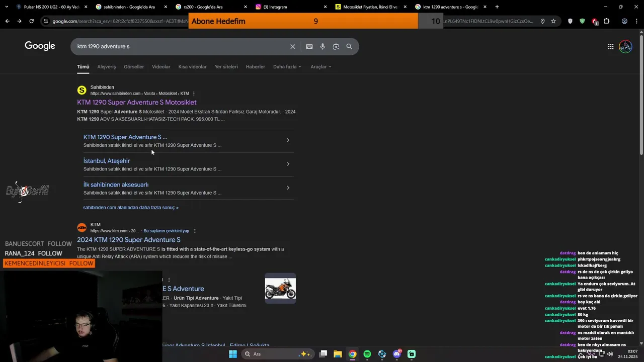Click the Chrome icon on the taskbar
The width and height of the screenshot is (644, 362).
[353, 354]
